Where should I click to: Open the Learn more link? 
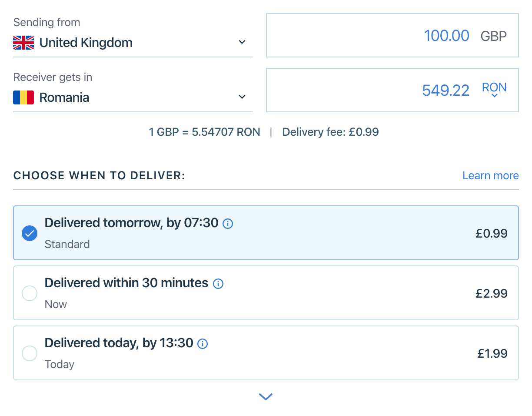(490, 175)
